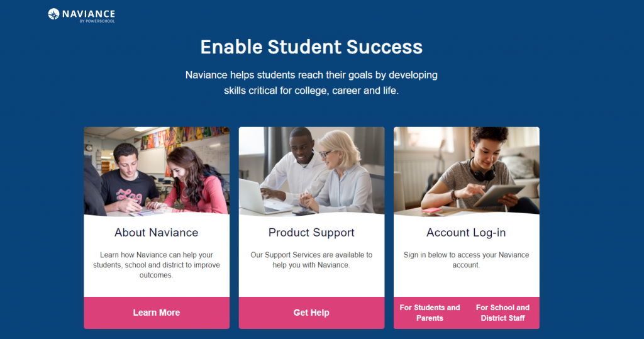Select For School and District Staff log-in
644x339 pixels.
pos(502,313)
